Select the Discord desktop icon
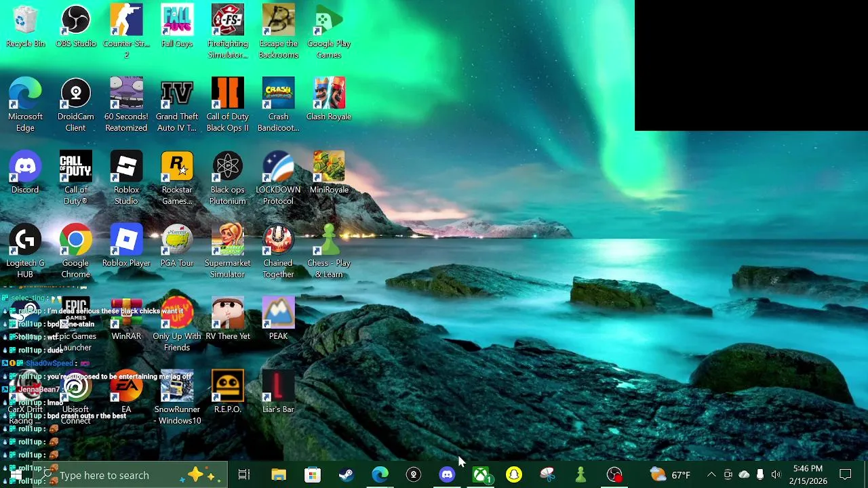Viewport: 868px width, 488px height. pos(25,173)
